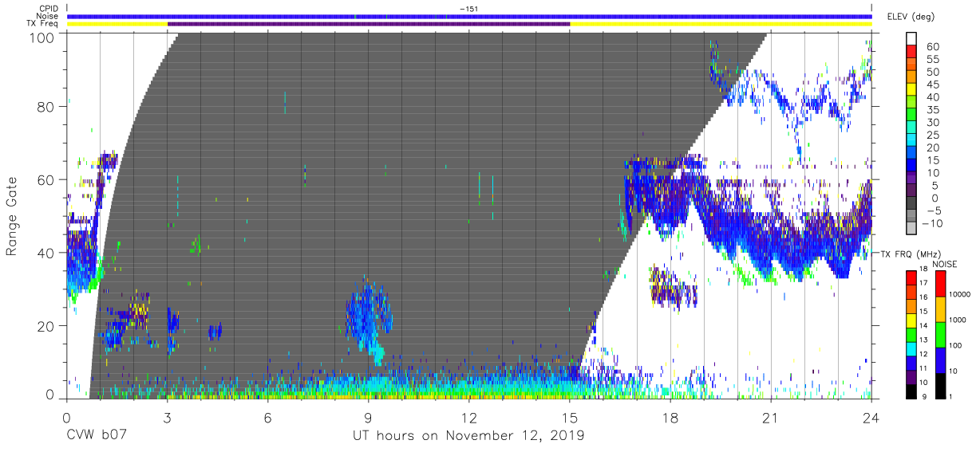Click the 30 label on the ELEV colorbar
The height and width of the screenshot is (452, 980).
pyautogui.click(x=933, y=122)
